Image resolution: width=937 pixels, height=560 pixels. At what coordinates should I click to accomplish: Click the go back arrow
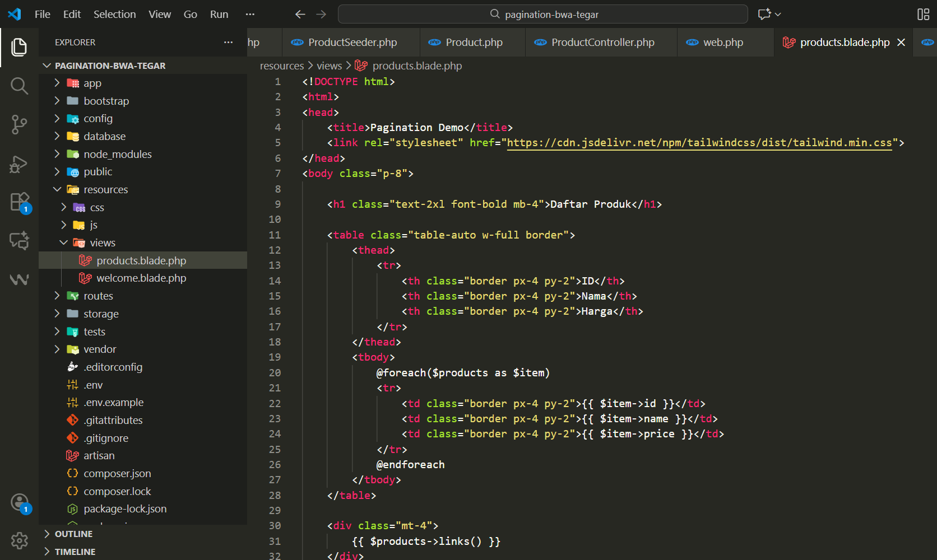300,15
